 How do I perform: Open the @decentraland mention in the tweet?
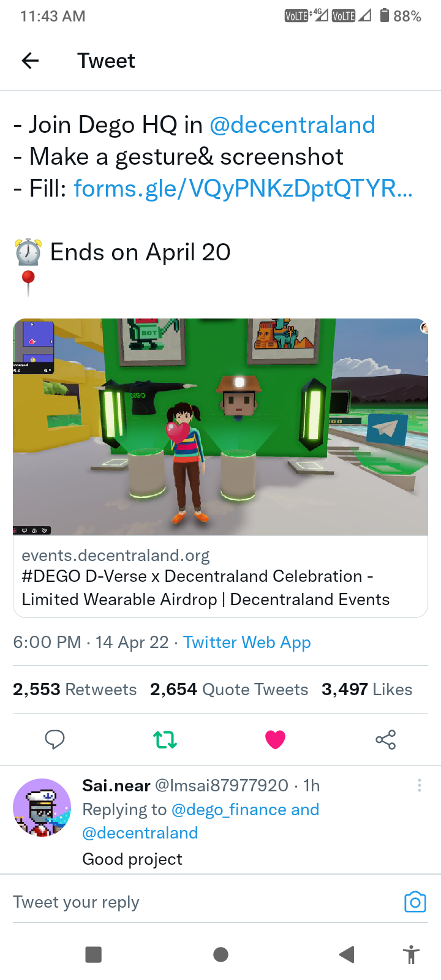click(x=292, y=125)
